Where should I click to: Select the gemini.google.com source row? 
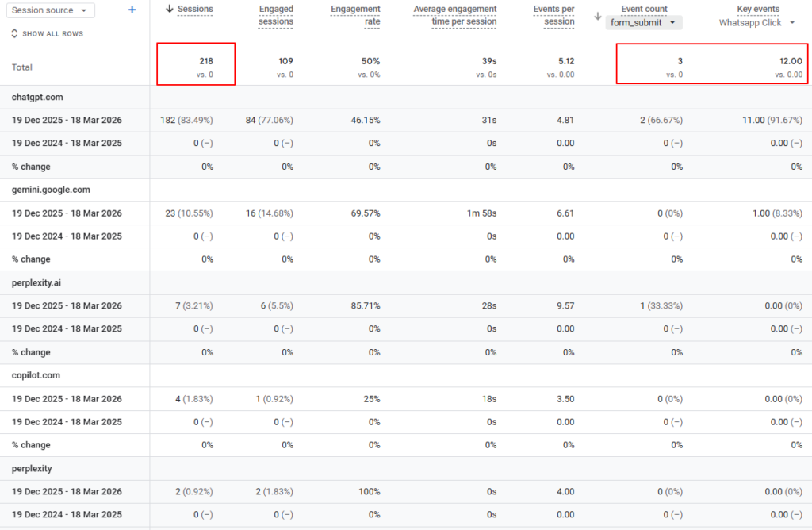(x=51, y=190)
